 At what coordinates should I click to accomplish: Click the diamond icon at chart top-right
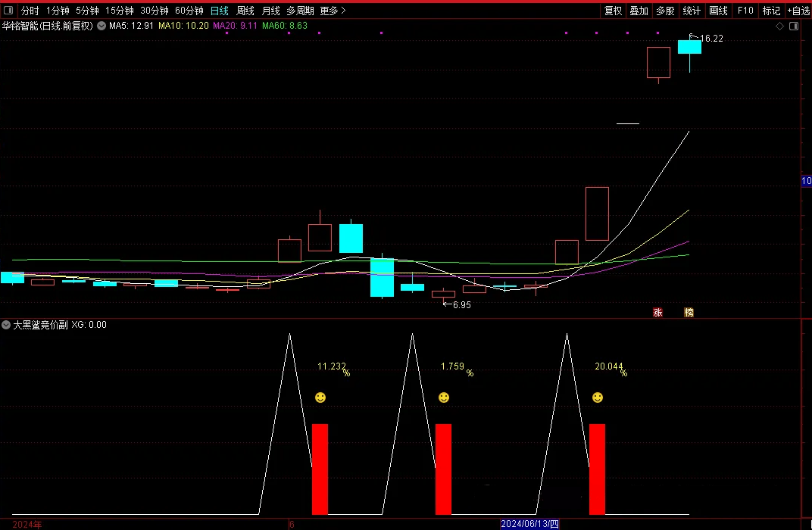[x=779, y=26]
